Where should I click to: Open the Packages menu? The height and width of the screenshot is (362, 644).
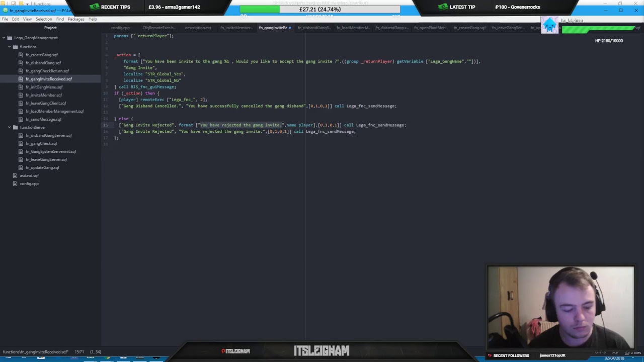pos(76,19)
